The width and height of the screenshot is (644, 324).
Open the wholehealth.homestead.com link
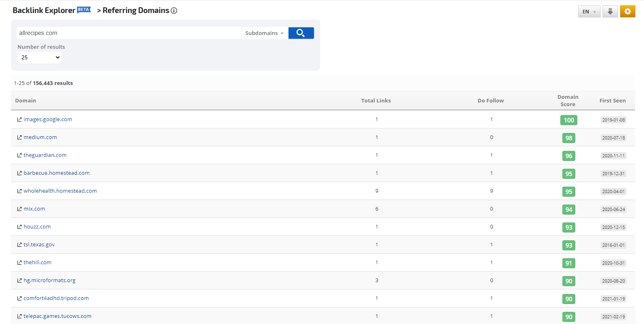click(60, 191)
